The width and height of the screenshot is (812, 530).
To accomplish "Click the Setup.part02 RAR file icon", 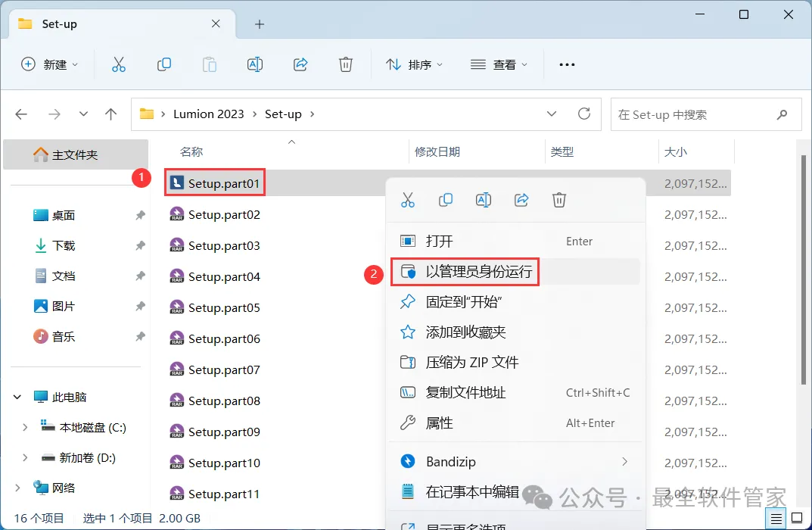I will pos(177,214).
